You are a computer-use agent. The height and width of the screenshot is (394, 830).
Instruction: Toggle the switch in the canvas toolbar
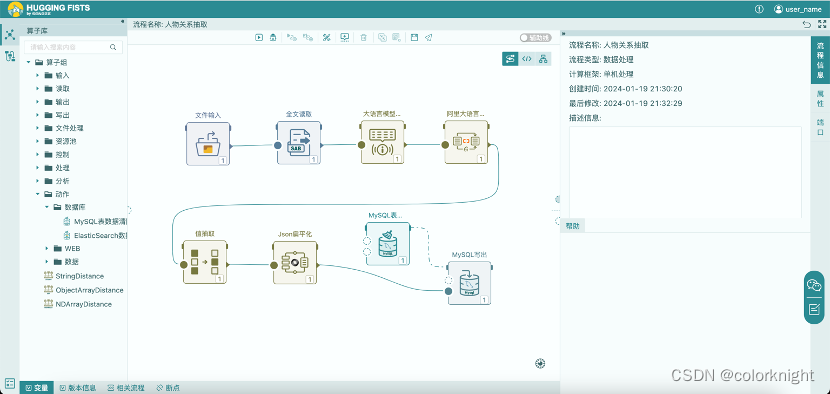(x=535, y=38)
